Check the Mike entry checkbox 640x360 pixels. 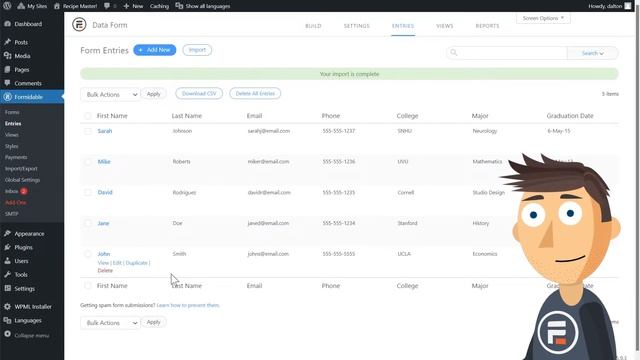[x=88, y=162]
